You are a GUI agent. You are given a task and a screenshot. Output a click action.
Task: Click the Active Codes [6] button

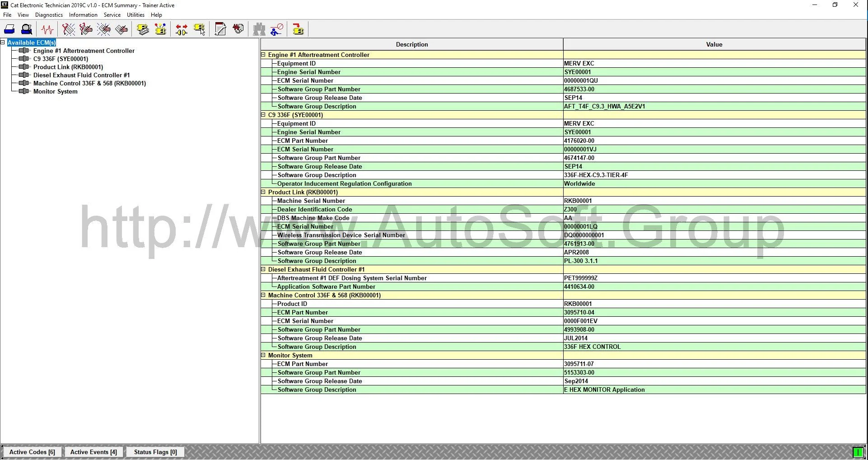point(32,452)
